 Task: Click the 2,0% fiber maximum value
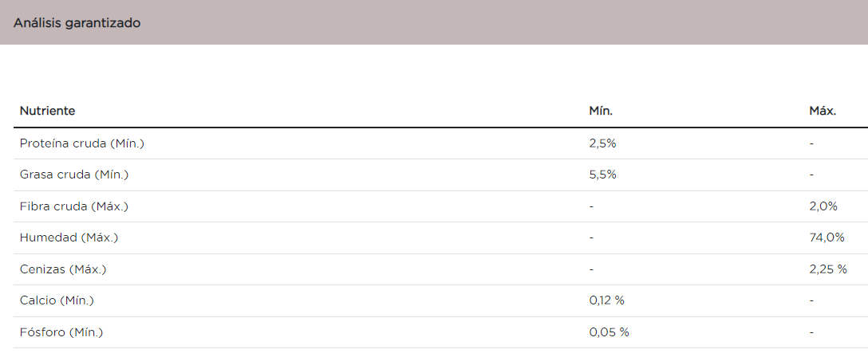pyautogui.click(x=823, y=206)
